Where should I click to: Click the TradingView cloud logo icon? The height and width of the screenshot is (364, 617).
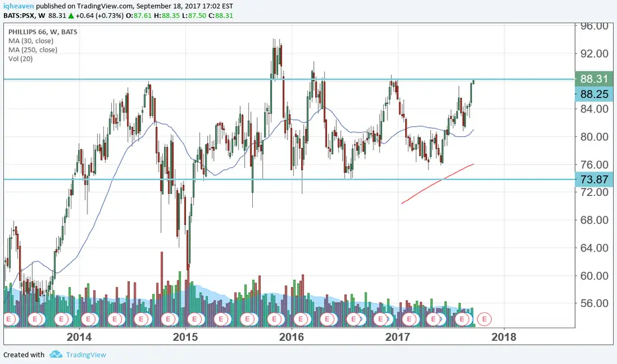click(56, 354)
